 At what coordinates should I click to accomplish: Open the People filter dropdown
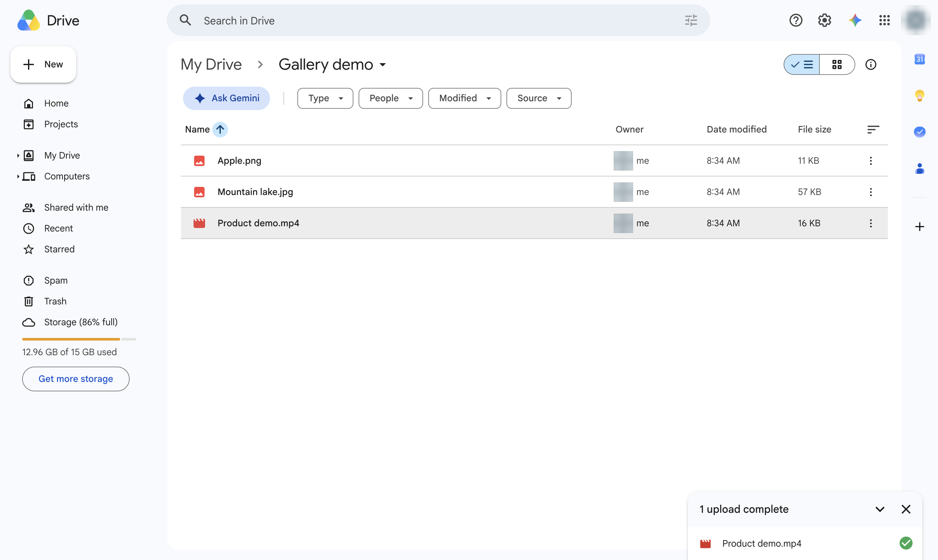point(390,99)
